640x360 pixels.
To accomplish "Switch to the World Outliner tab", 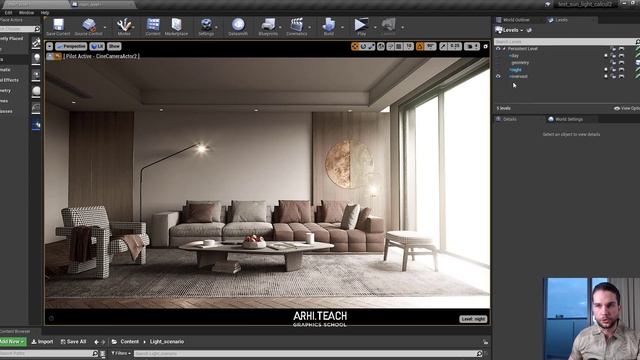I will pos(516,20).
